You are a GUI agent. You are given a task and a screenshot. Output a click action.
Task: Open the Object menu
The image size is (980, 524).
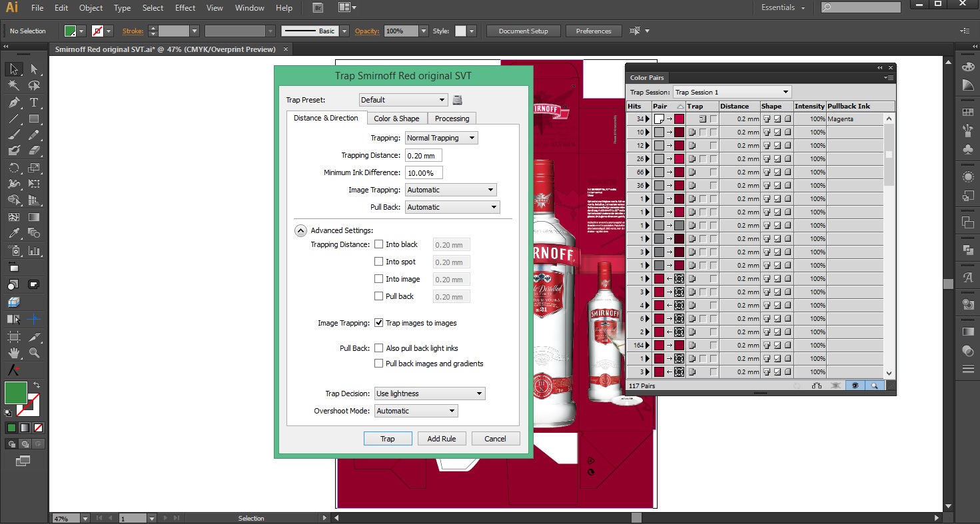(x=91, y=8)
